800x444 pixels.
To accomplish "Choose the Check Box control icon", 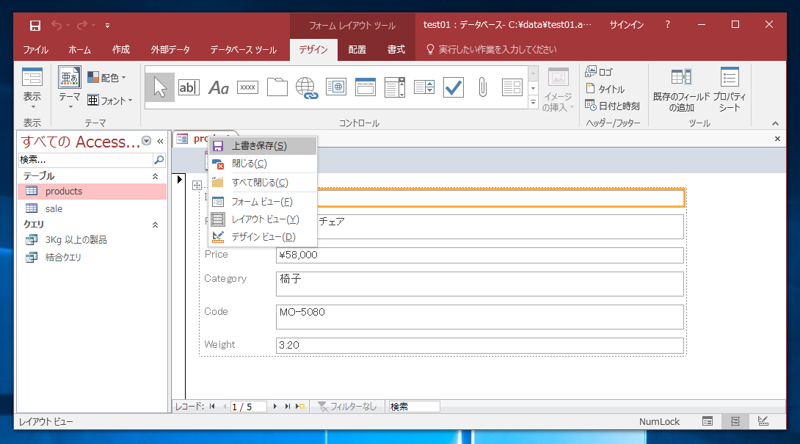I will [453, 87].
